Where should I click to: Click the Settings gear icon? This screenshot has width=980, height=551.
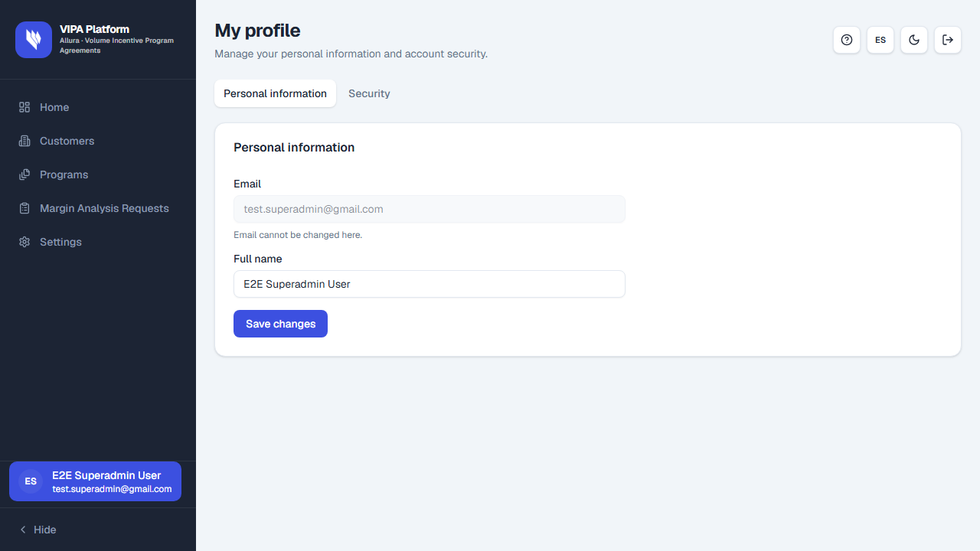point(24,242)
